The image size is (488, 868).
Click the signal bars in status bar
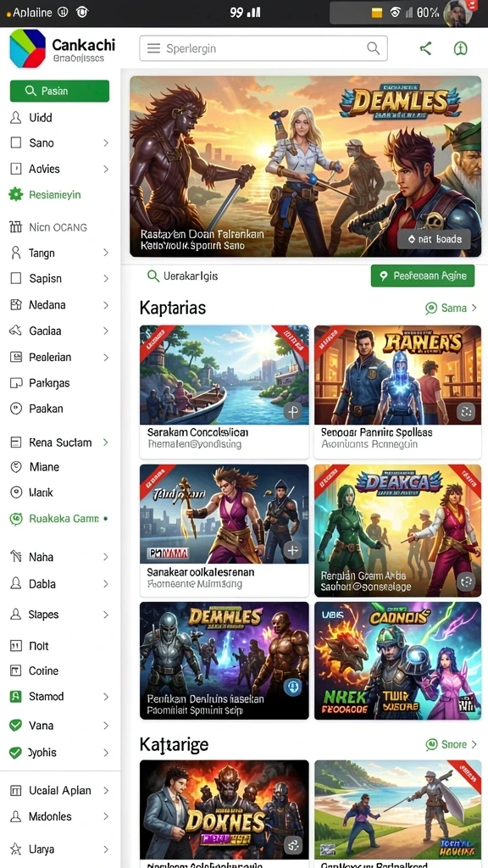point(254,12)
